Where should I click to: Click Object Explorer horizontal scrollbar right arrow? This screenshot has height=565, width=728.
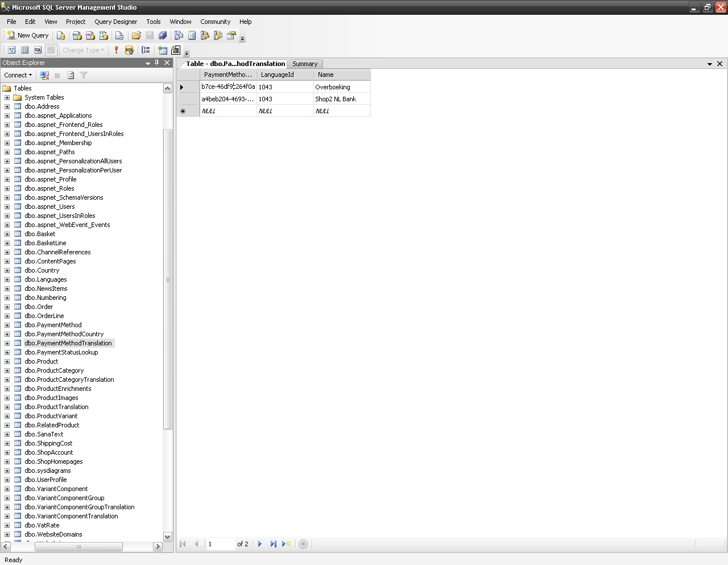[158, 546]
